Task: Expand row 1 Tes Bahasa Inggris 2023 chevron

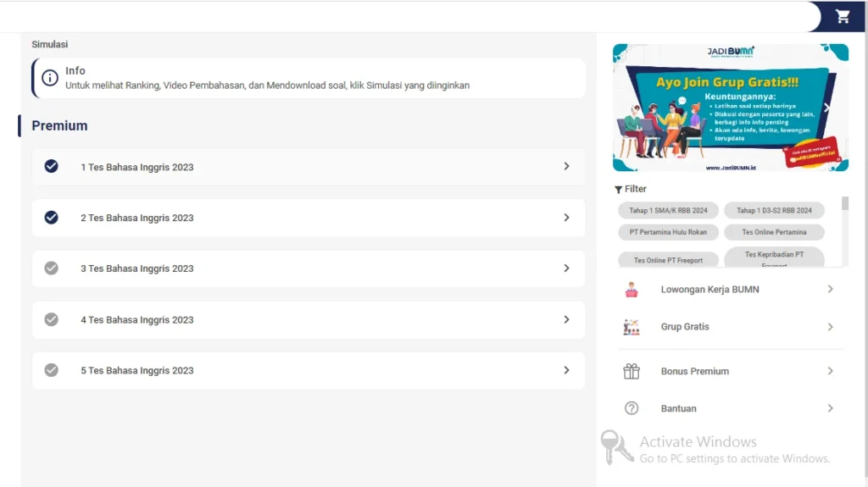Action: (x=566, y=167)
